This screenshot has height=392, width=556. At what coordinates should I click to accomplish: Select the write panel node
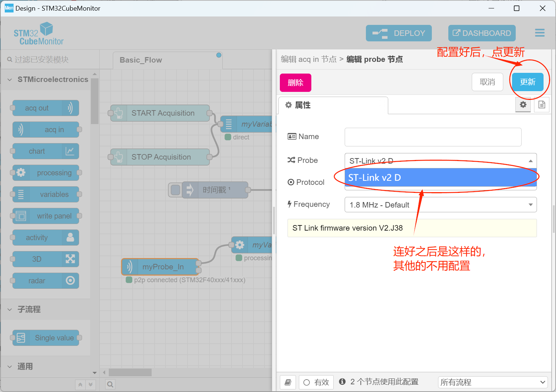click(x=45, y=216)
